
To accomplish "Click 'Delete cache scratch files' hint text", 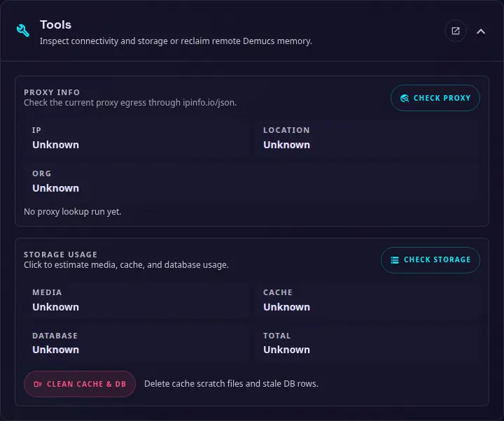I will 231,384.
